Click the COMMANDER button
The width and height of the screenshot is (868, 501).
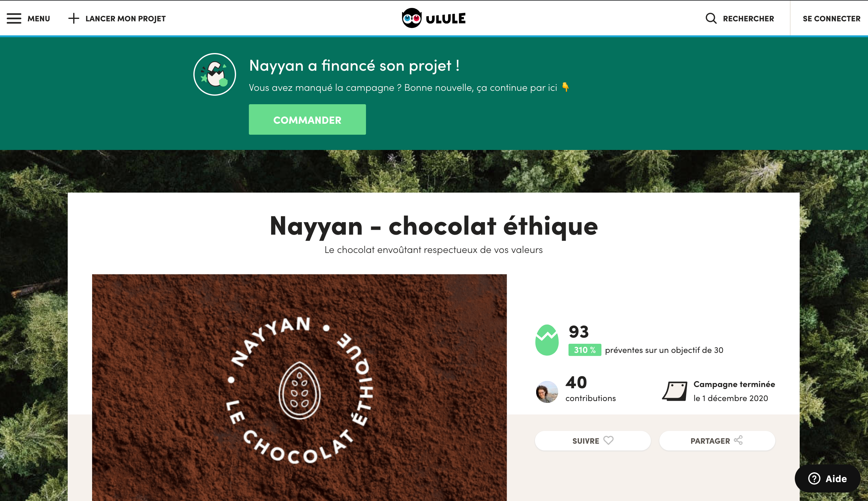(307, 119)
